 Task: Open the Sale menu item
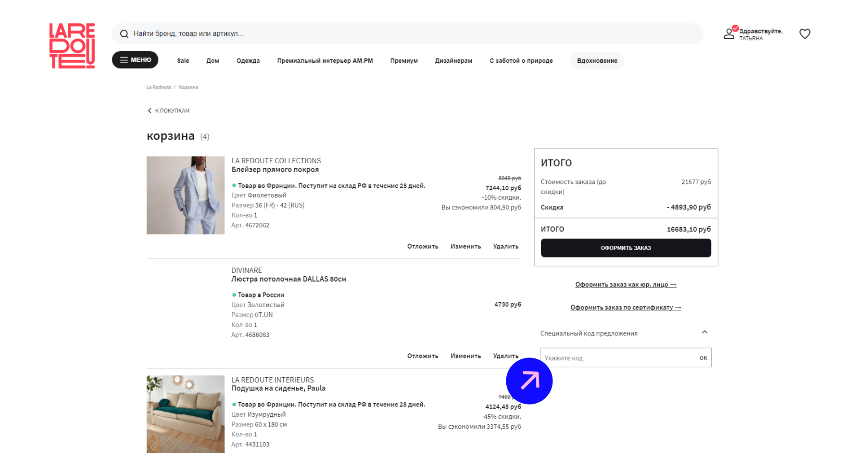tap(183, 61)
